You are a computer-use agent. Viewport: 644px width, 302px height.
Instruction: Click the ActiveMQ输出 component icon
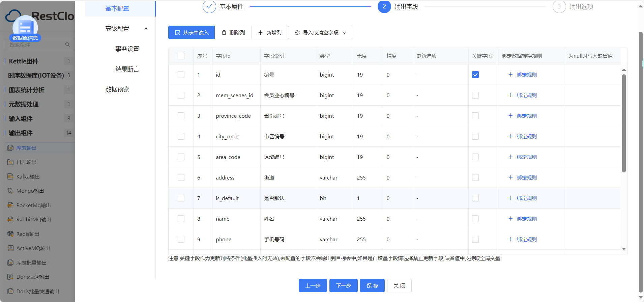pos(10,248)
